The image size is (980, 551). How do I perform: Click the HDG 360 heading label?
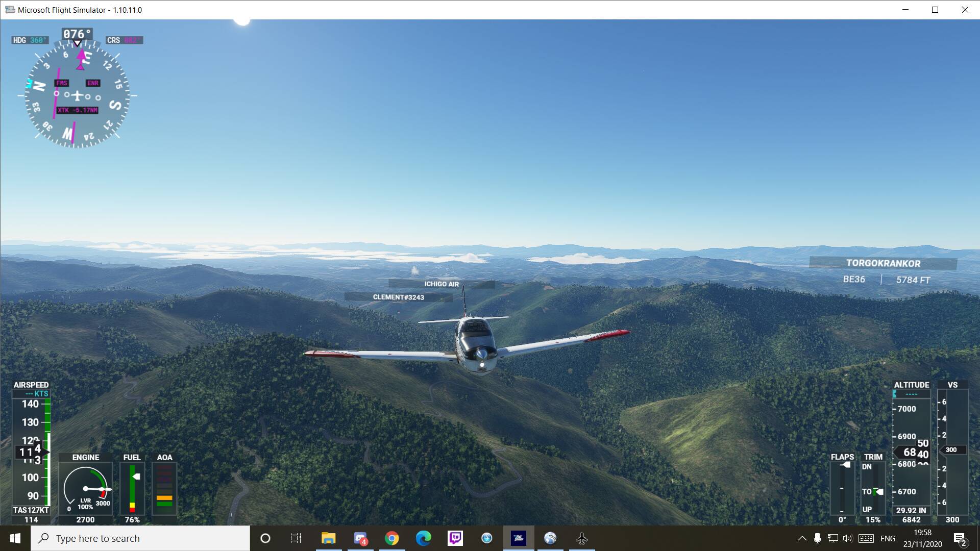[x=30, y=40]
